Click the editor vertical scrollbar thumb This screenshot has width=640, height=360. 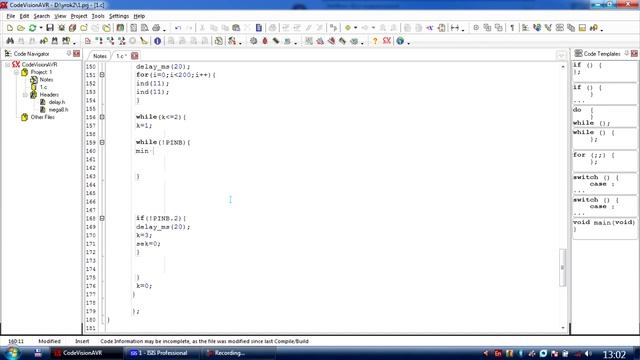563,267
